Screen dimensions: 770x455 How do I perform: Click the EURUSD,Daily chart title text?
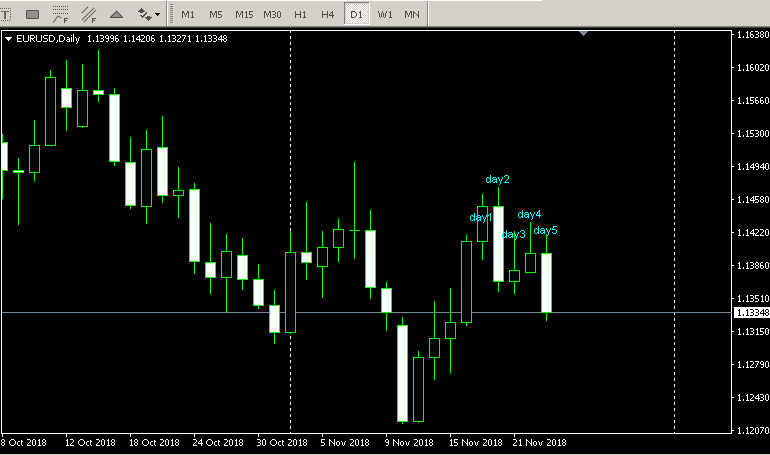48,39
